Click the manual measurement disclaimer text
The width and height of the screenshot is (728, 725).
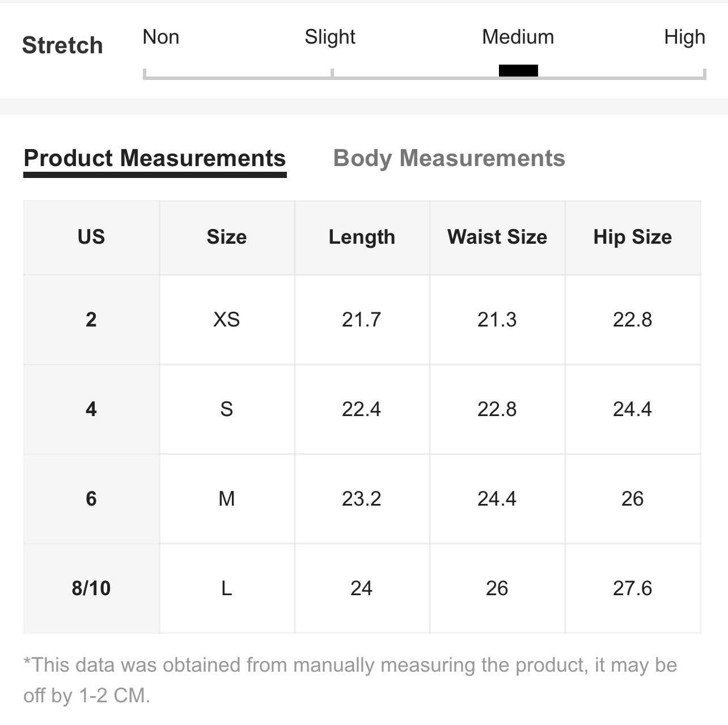[x=350, y=680]
